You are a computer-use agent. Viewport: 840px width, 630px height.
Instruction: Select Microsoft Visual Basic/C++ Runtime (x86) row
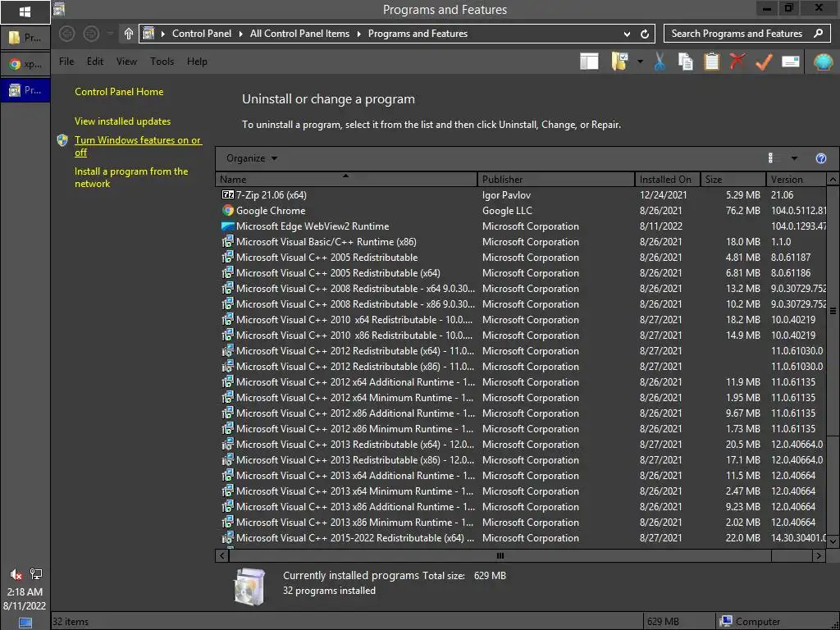coord(521,242)
